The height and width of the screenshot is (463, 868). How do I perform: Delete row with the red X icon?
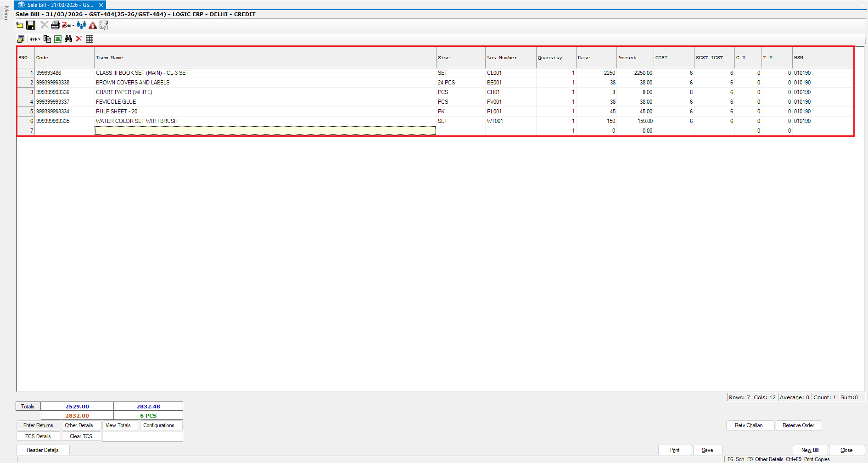[79, 39]
